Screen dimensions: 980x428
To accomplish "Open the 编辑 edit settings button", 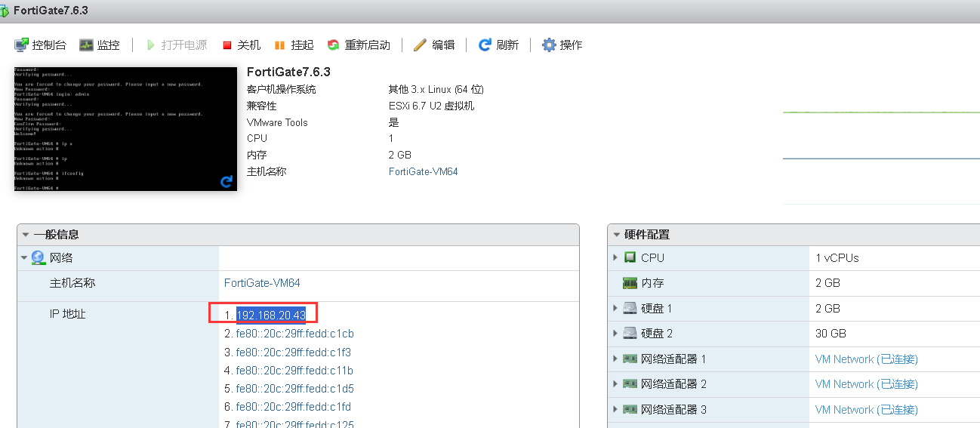I will (434, 45).
